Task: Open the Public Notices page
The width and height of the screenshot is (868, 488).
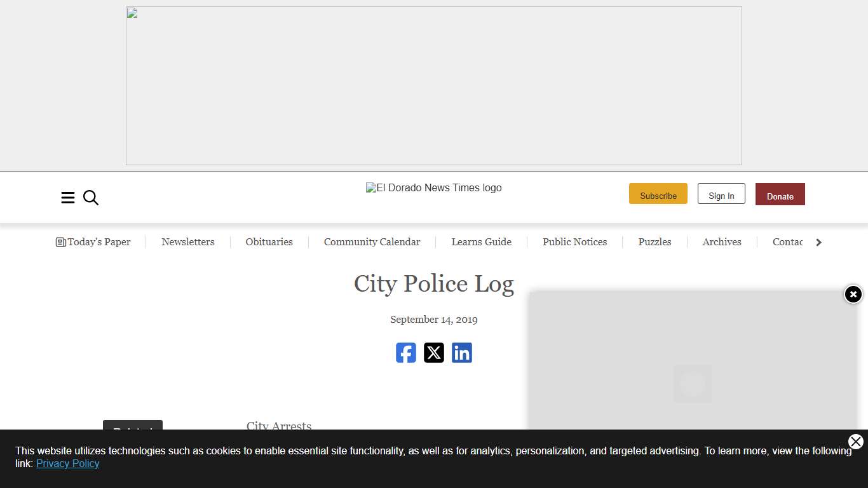Action: pos(574,242)
